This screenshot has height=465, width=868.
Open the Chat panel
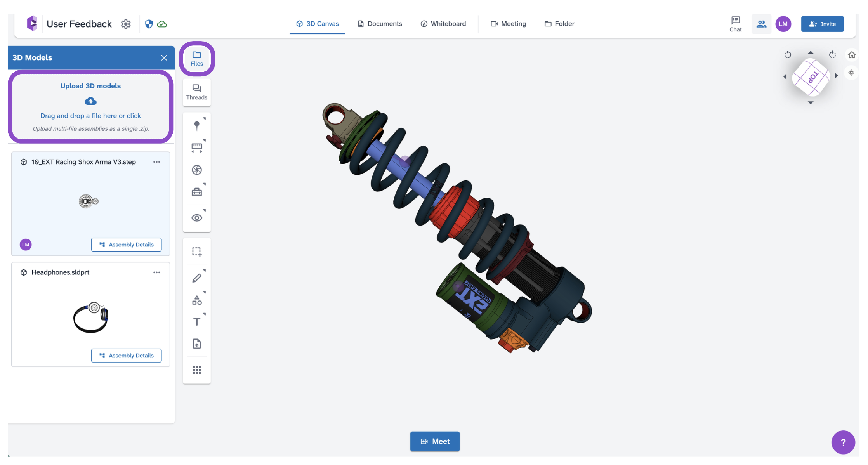point(735,24)
